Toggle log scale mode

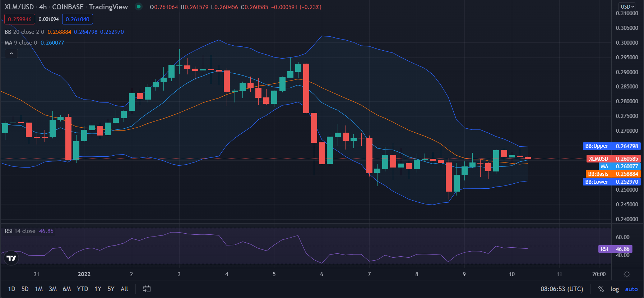(615, 289)
